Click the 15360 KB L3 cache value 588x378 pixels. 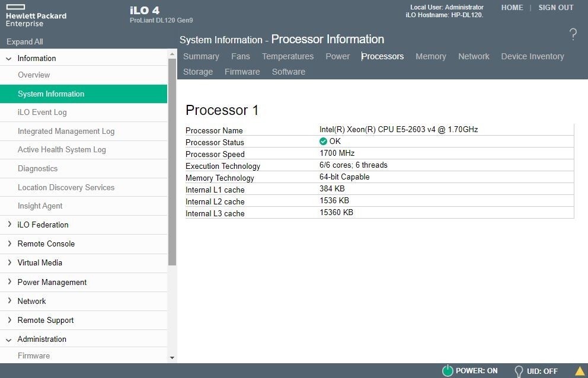pyautogui.click(x=336, y=212)
